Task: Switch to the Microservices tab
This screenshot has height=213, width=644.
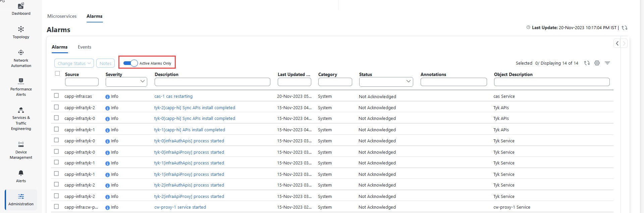Action: [62, 16]
